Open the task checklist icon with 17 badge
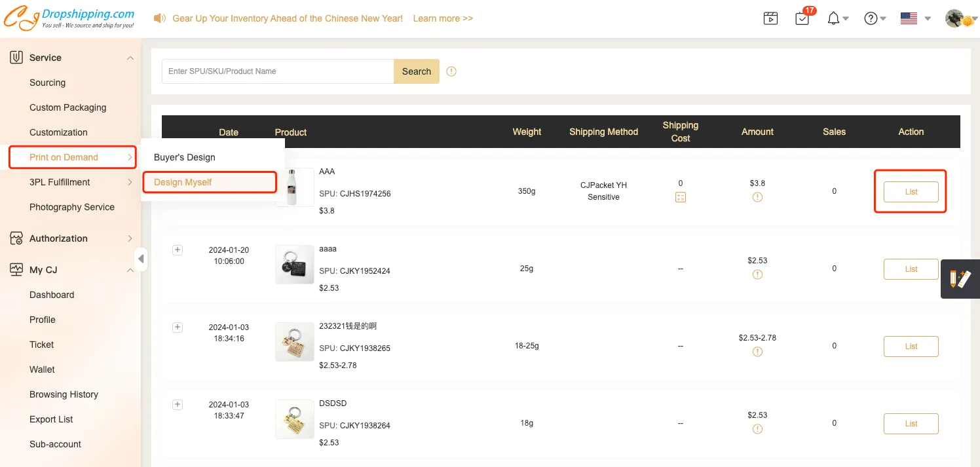Screen dimensions: 980x467 point(802,18)
